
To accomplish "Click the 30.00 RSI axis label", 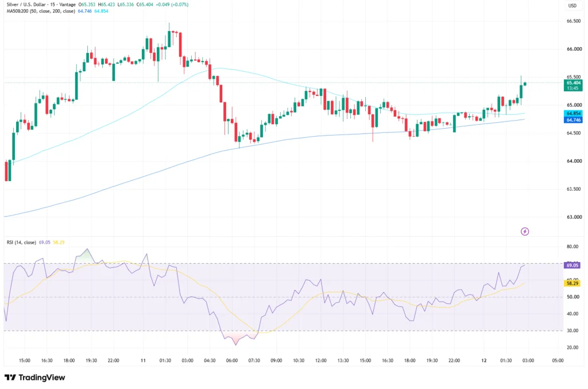I will coord(572,331).
